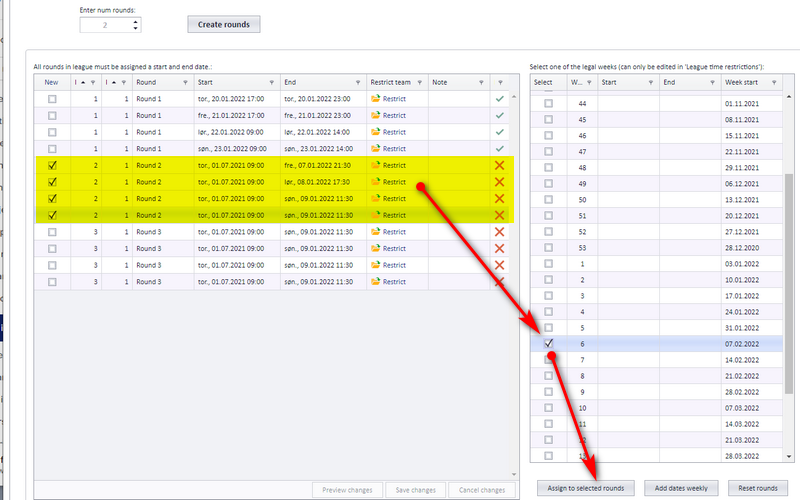Open filter for the Week start column
Viewport: 800px width, 500px height.
pos(774,83)
